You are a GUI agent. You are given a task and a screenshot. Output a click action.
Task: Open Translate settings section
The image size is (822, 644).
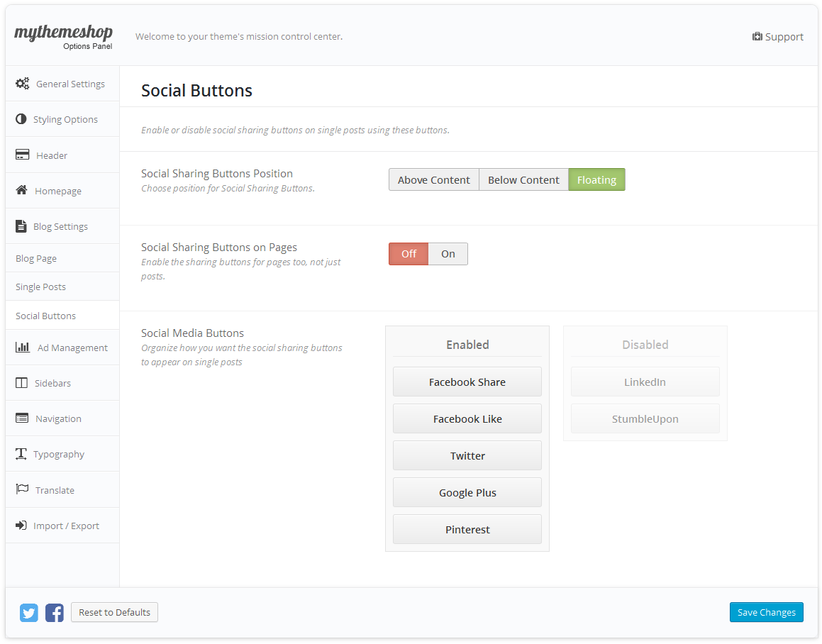pyautogui.click(x=55, y=490)
